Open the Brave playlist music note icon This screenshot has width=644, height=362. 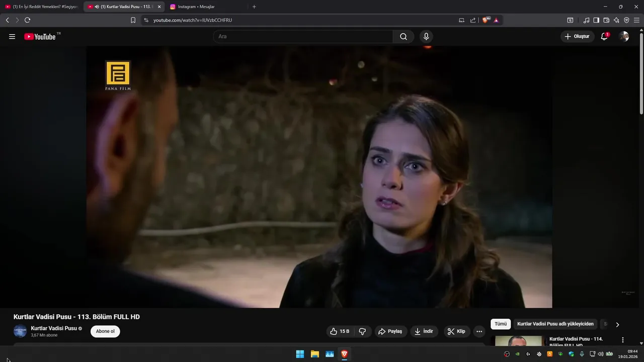click(586, 20)
